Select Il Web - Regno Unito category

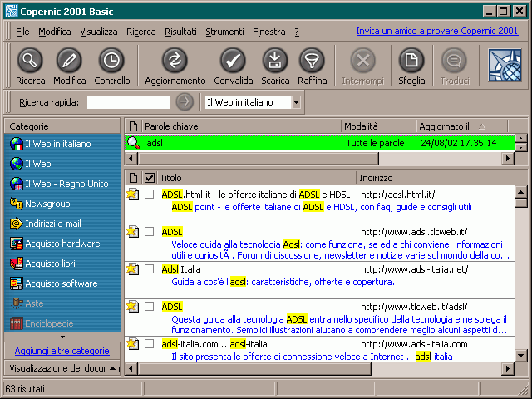tap(59, 184)
